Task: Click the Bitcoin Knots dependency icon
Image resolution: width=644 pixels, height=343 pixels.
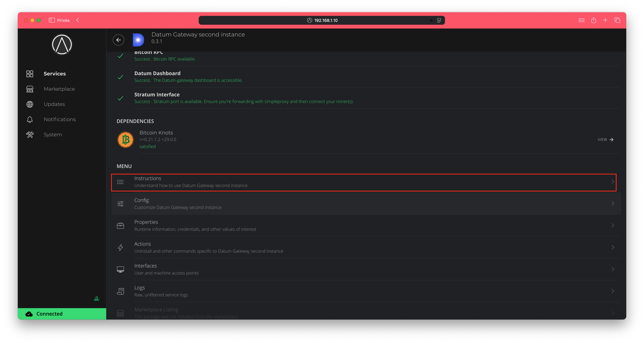Action: [x=126, y=140]
